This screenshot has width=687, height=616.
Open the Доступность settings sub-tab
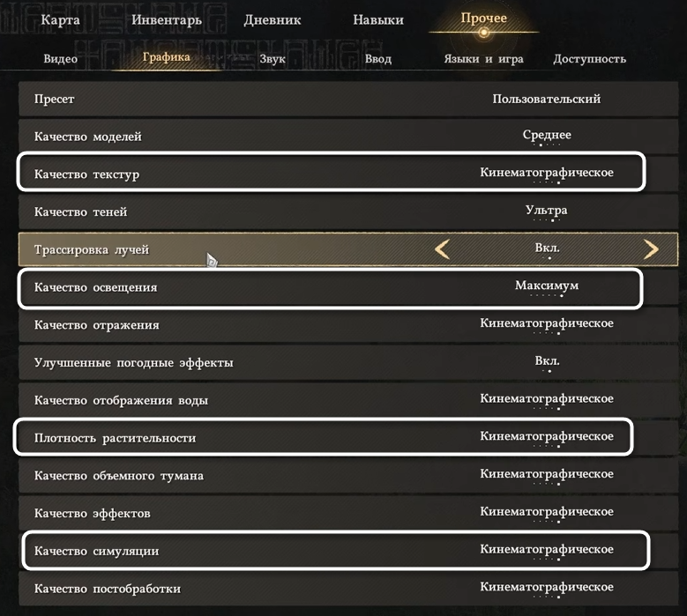(x=589, y=59)
